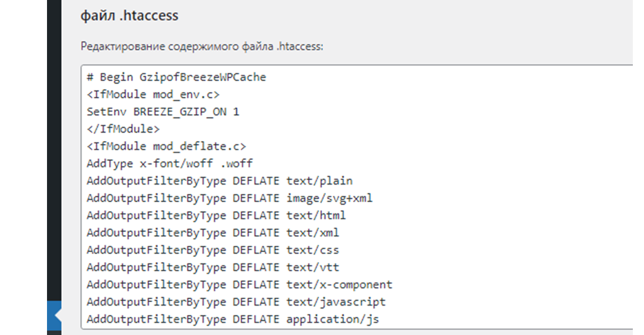Click the DEFLATE text/javascript line
The width and height of the screenshot is (644, 335).
pos(236,301)
